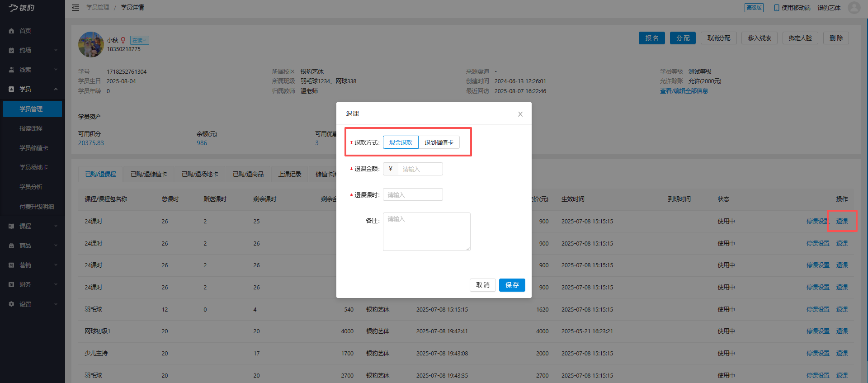Viewport: 868px width, 383px height.
Task: Focus the 退课金额 amount input
Action: 420,169
